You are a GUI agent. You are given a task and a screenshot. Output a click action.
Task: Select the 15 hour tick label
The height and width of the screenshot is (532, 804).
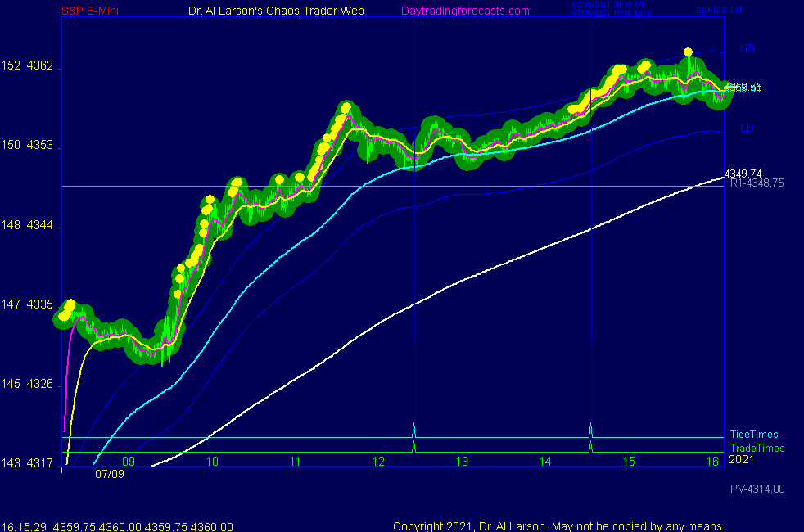[x=629, y=462]
